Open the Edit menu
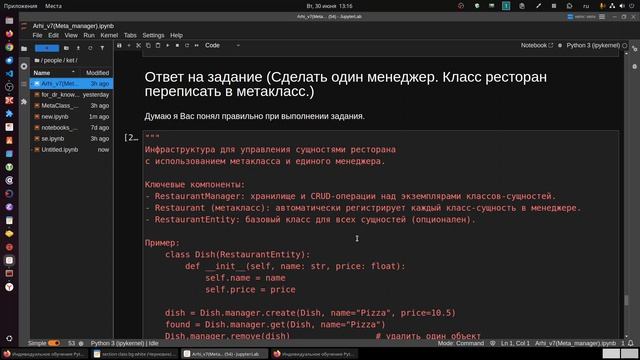Screen dimensions: 640x360 tap(53, 36)
